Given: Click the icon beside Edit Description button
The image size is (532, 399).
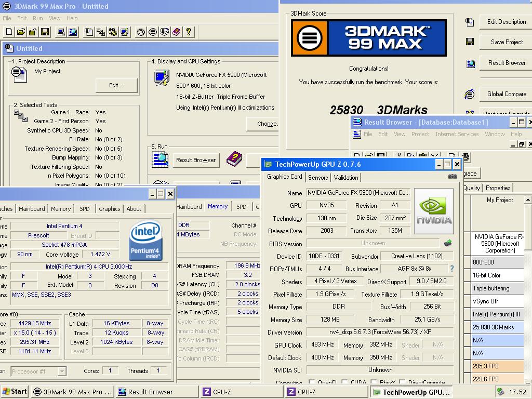Looking at the screenshot, I should pos(470,22).
